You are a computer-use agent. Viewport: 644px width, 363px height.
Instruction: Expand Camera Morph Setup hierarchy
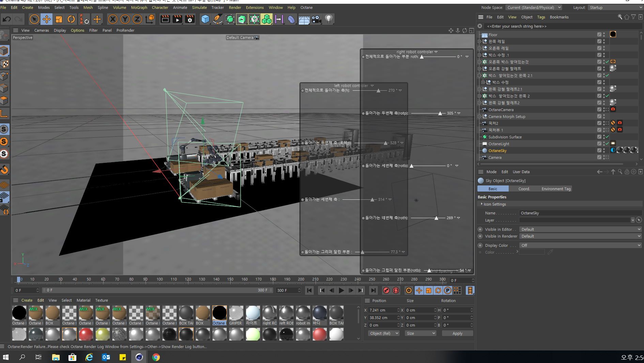point(479,117)
